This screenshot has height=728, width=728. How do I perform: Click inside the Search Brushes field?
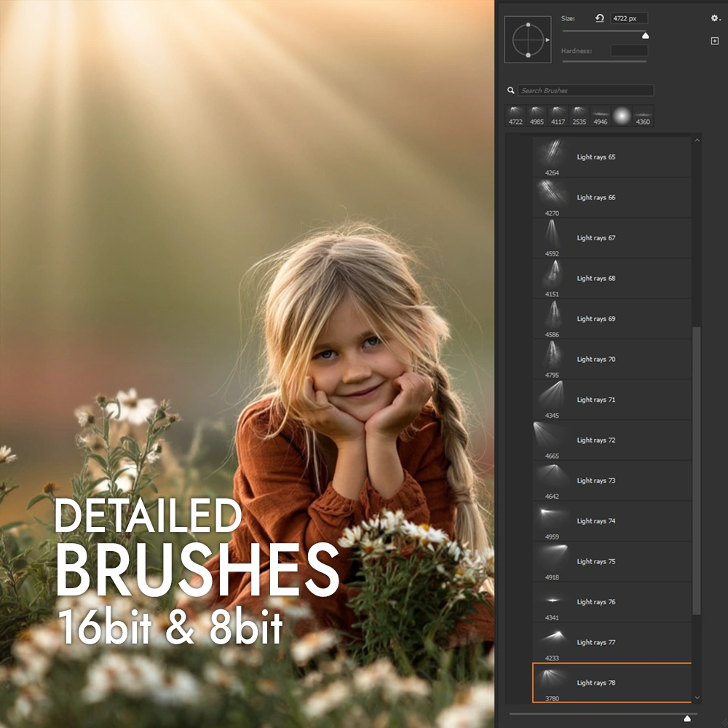(x=585, y=91)
